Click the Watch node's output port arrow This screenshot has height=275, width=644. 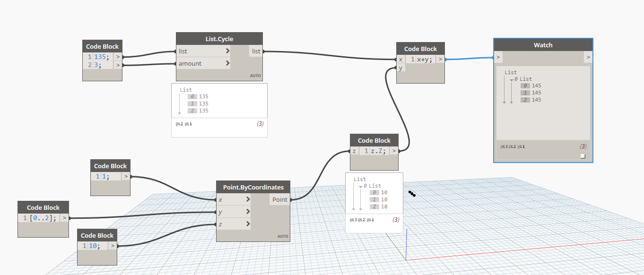pyautogui.click(x=588, y=57)
